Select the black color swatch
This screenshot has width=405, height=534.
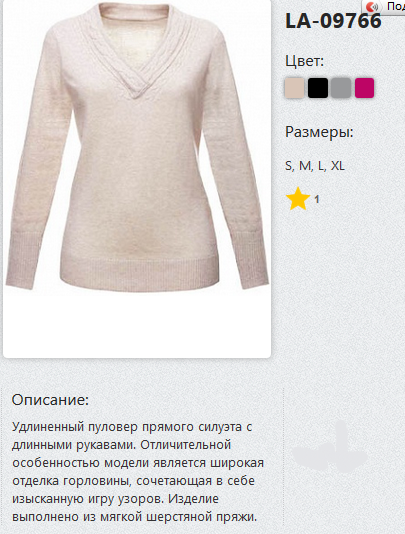coord(318,88)
